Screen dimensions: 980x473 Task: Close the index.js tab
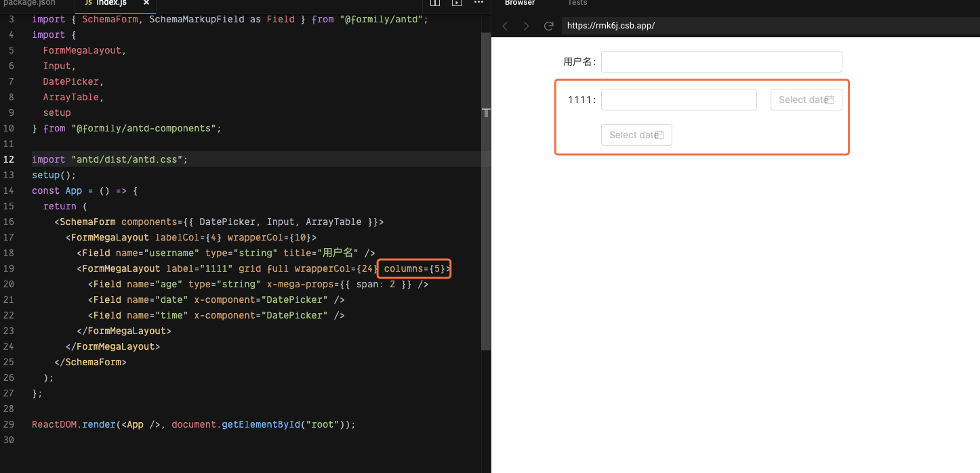pos(146,3)
